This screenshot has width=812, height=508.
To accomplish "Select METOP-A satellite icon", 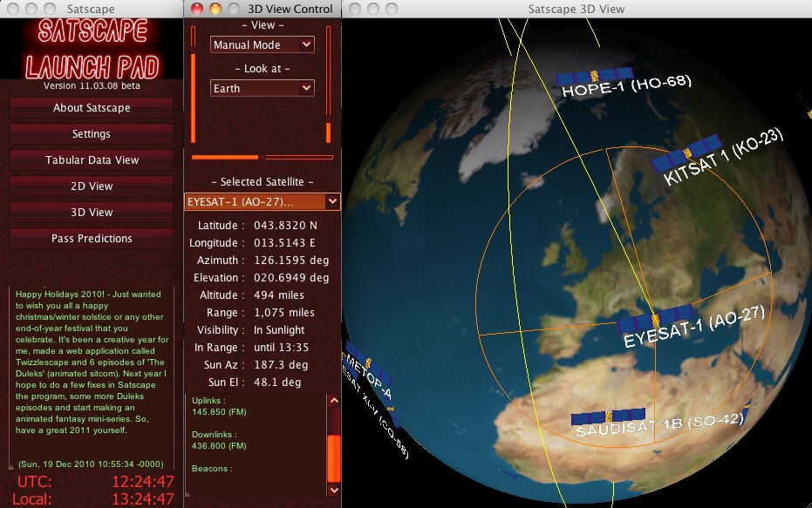I will (369, 364).
